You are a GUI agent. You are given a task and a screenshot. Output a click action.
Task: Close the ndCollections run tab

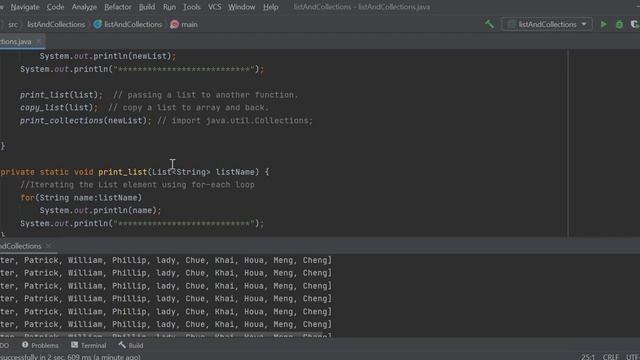click(x=49, y=246)
